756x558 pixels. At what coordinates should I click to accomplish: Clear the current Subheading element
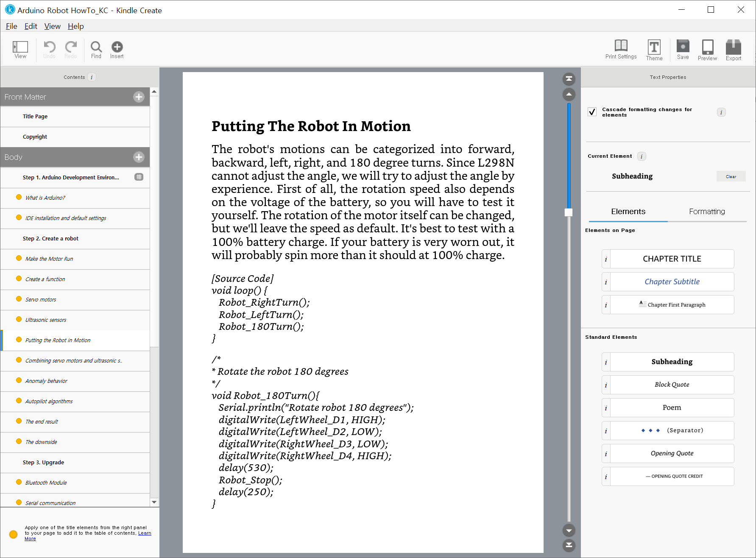tap(731, 176)
